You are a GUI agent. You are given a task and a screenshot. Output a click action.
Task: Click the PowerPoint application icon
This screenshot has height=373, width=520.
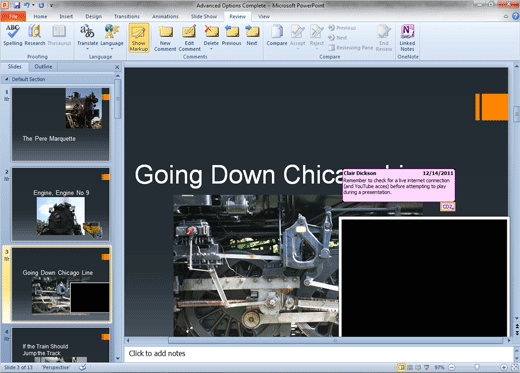5,5
